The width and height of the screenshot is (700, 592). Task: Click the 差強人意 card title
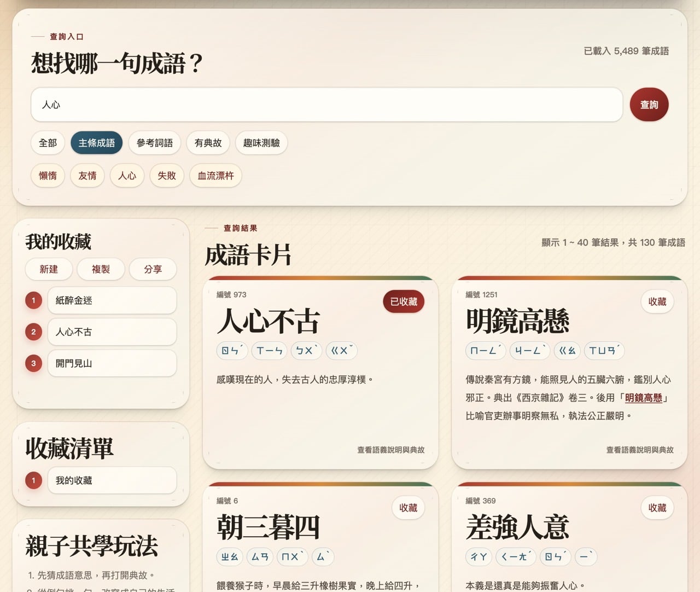[x=517, y=527]
